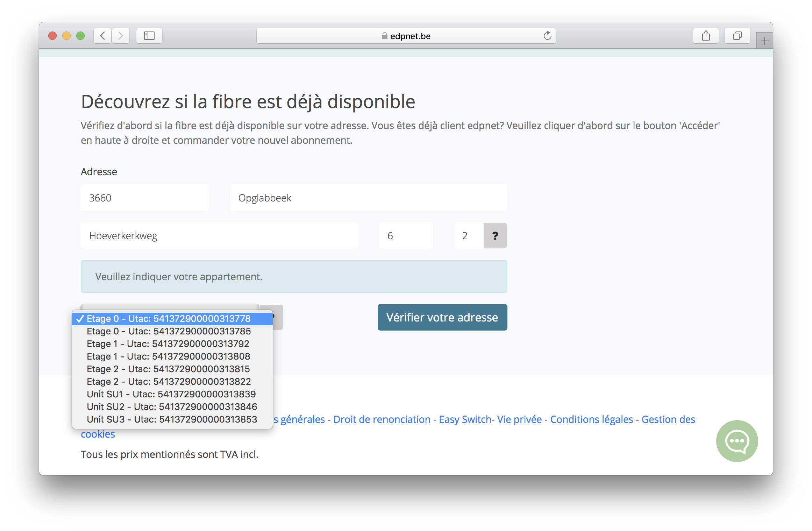This screenshot has height=531, width=812.
Task: Go forward with Safari's forward arrow
Action: 121,36
